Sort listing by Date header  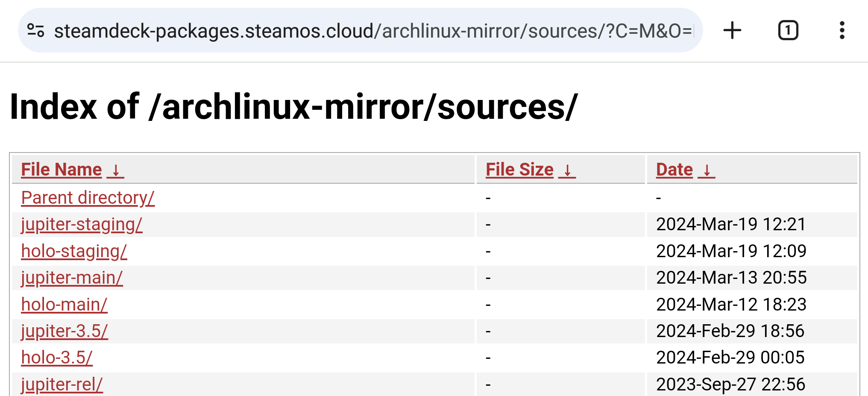674,170
